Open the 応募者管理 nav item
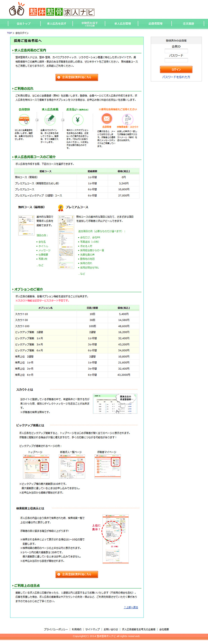208x644 pixels. [155, 24]
